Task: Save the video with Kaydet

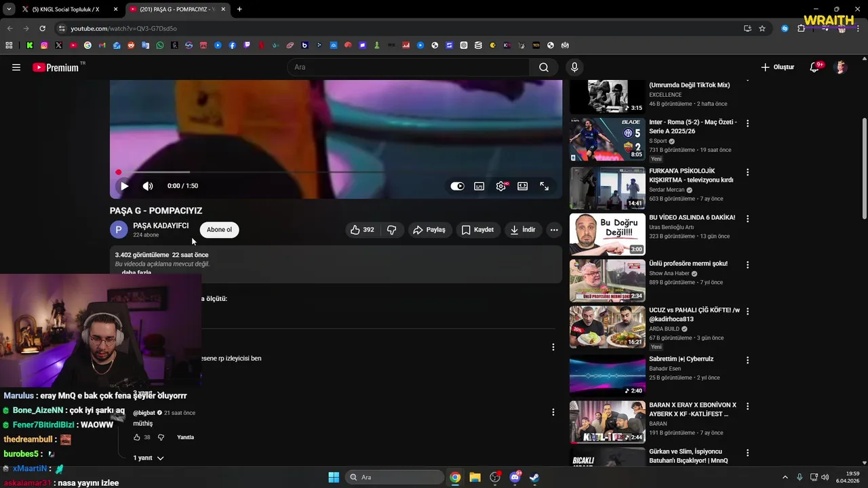Action: click(477, 230)
